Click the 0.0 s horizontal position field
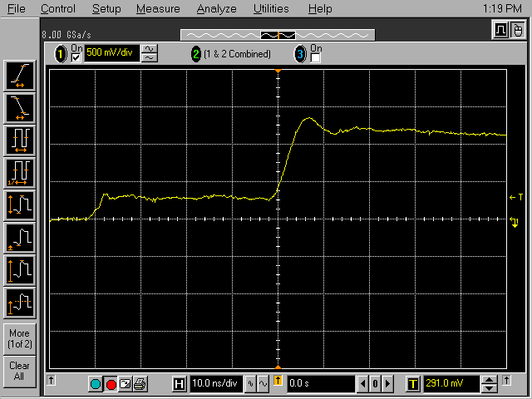This screenshot has height=399, width=532. pos(321,384)
